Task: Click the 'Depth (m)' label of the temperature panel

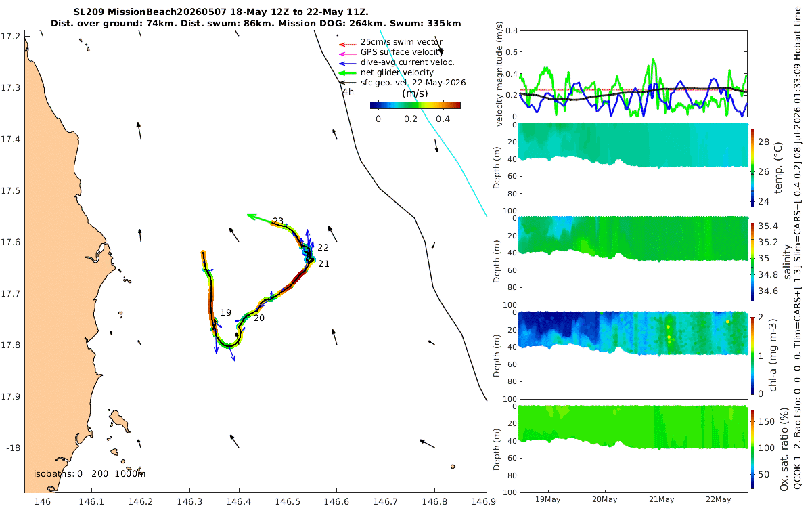Action: coord(497,167)
